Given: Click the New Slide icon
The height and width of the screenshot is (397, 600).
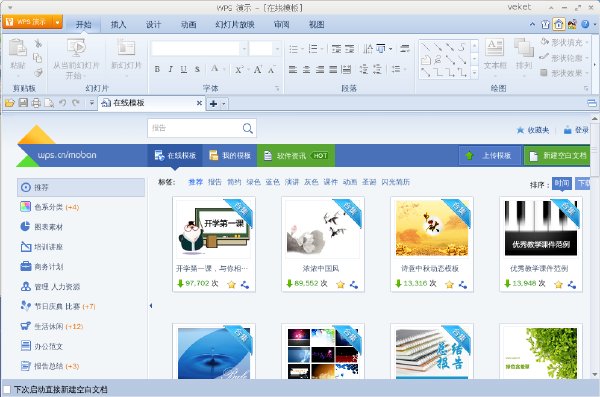Looking at the screenshot, I should [x=126, y=48].
